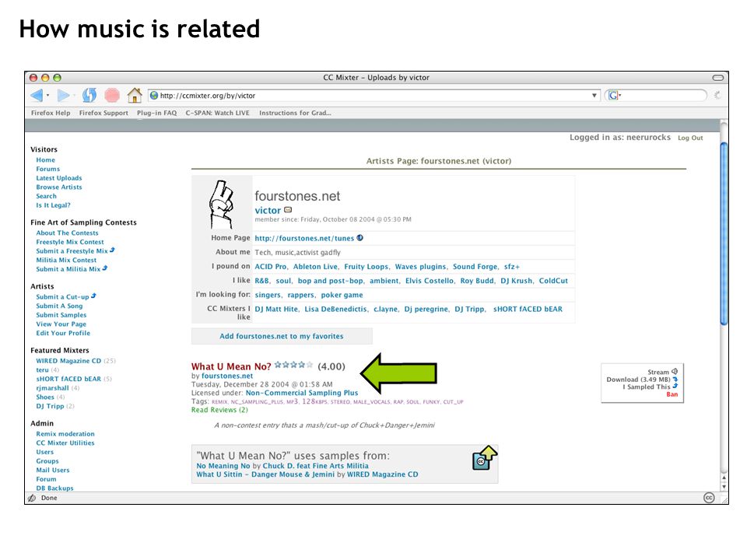Click Browse Artists sidebar link

coord(59,187)
